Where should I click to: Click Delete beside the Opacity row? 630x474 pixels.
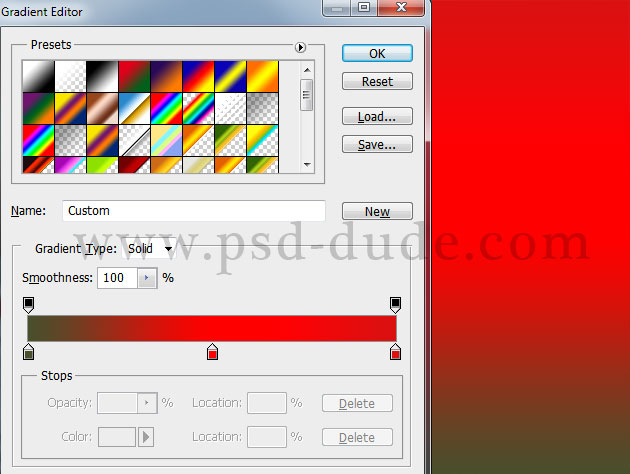click(357, 403)
